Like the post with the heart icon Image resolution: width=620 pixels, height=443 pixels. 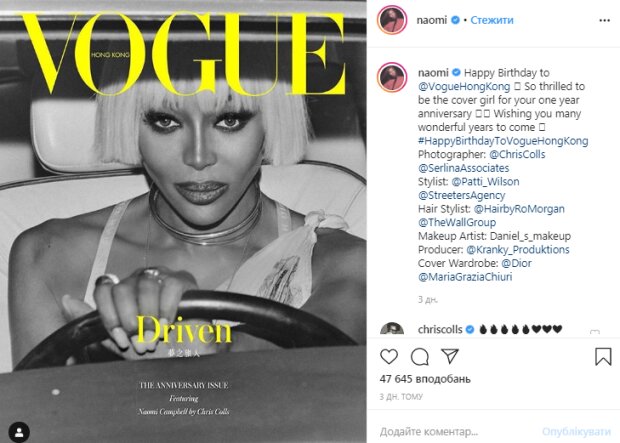click(x=389, y=357)
